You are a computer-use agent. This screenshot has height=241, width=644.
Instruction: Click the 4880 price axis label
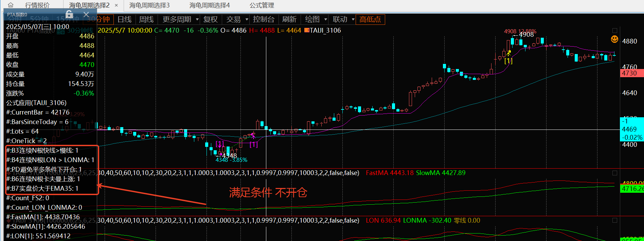point(629,41)
